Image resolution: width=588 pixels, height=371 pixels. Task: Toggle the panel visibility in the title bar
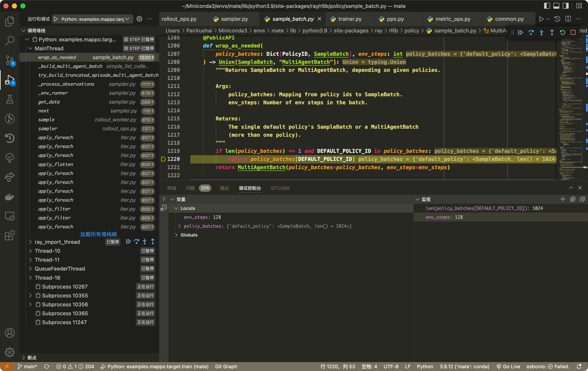(x=556, y=6)
